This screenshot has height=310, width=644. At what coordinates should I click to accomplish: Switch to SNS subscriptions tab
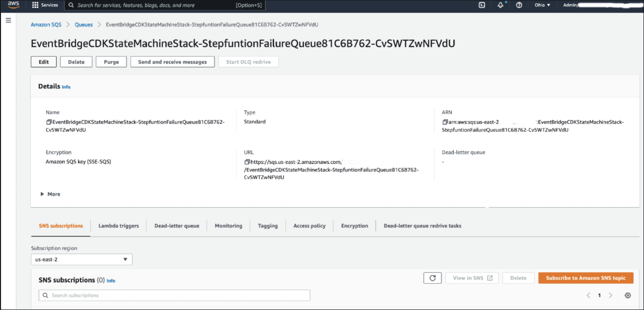(x=61, y=226)
